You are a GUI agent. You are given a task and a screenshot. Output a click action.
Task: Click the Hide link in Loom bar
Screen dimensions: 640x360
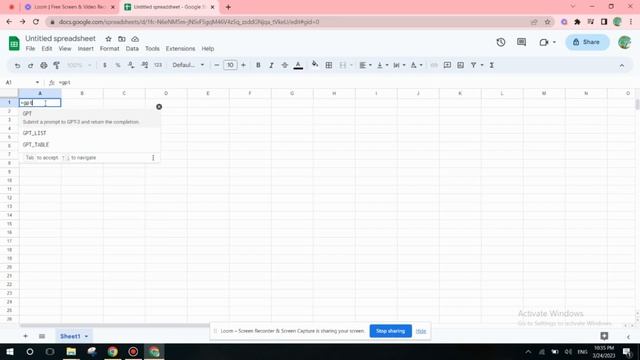pos(421,331)
